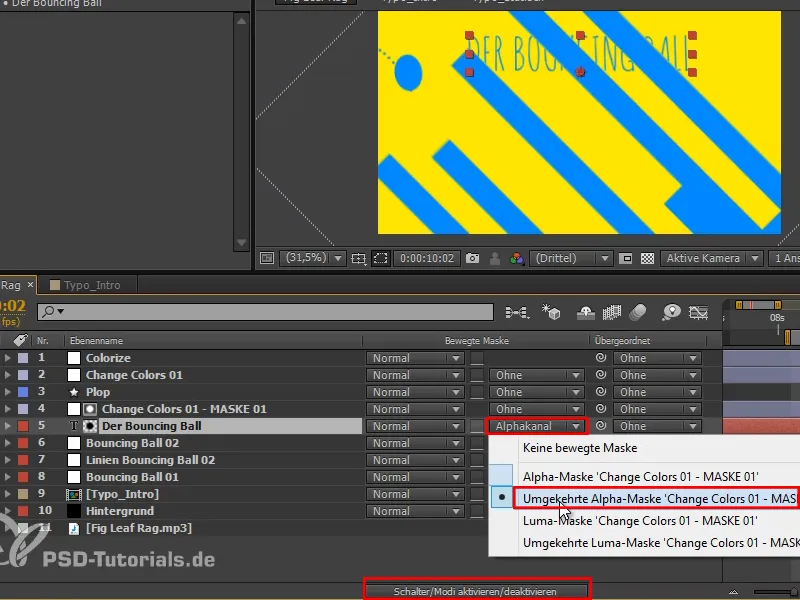Enable the draft 3D icon

551,312
